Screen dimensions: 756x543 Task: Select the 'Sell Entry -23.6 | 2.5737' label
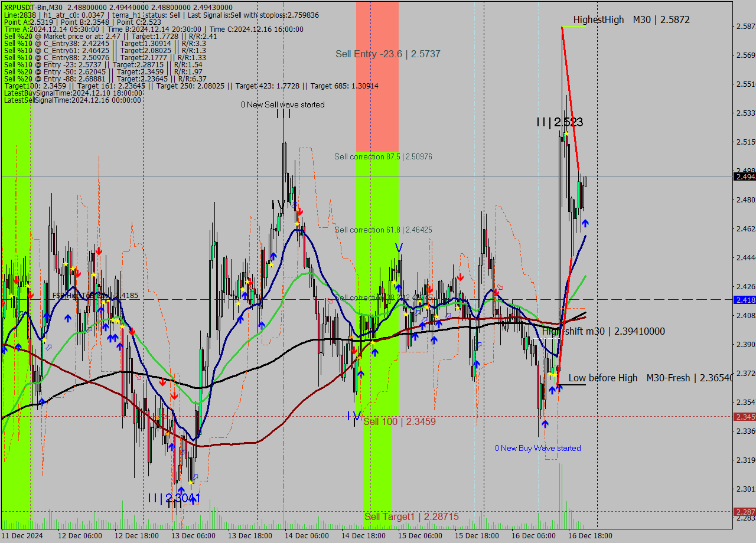(388, 54)
